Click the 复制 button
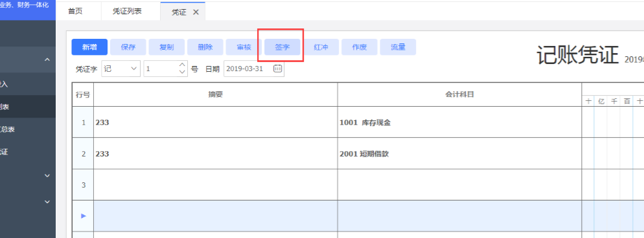Image resolution: width=644 pixels, height=238 pixels. pos(167,47)
